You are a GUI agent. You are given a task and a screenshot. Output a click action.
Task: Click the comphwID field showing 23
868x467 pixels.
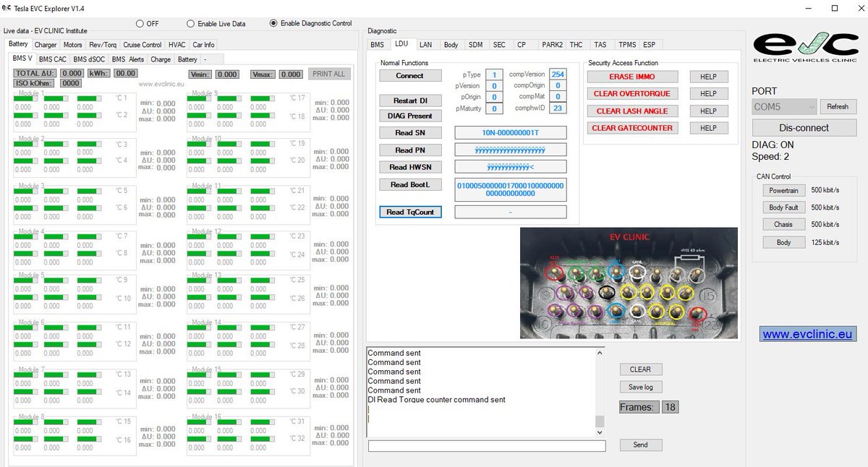[x=558, y=108]
